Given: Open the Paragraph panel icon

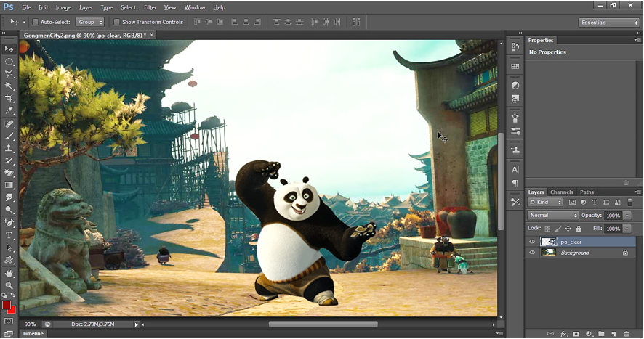Looking at the screenshot, I should point(515,183).
